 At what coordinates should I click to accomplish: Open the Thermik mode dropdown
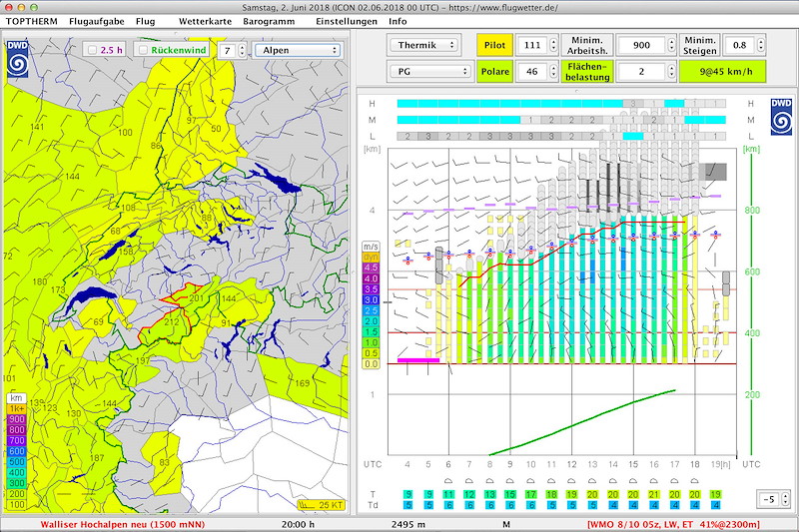click(423, 45)
